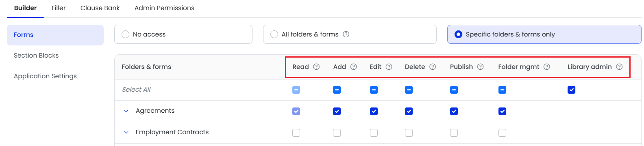This screenshot has height=146, width=644.
Task: Click the help icon next to Read
Action: [x=316, y=67]
